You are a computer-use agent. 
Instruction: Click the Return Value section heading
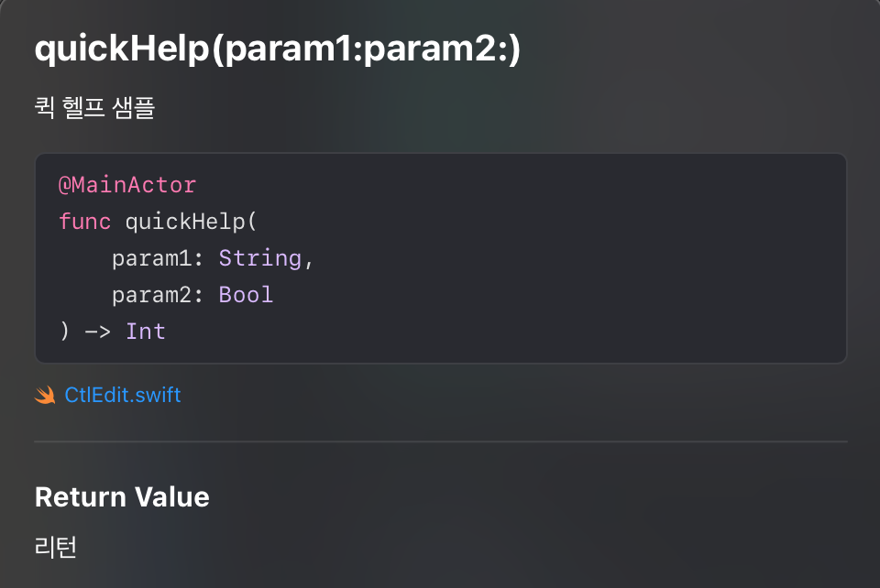[x=122, y=497]
